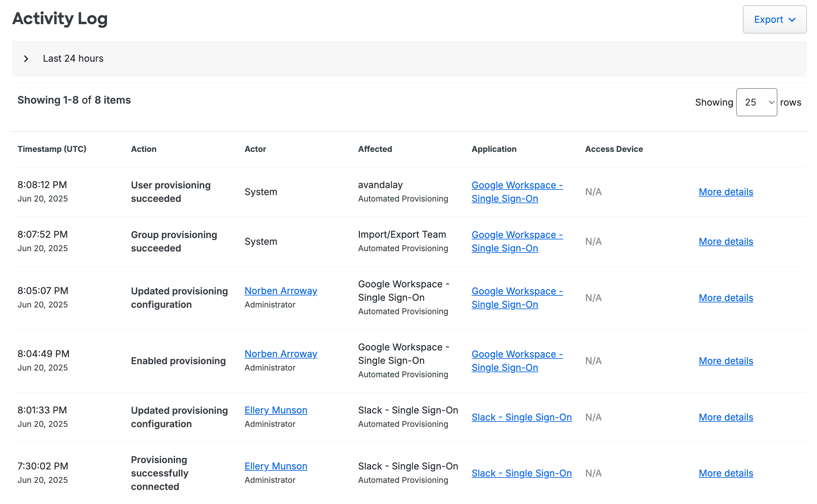Viewport: 817px width, 504px height.
Task: Open the Norben Arroway actor profile
Action: click(x=281, y=290)
